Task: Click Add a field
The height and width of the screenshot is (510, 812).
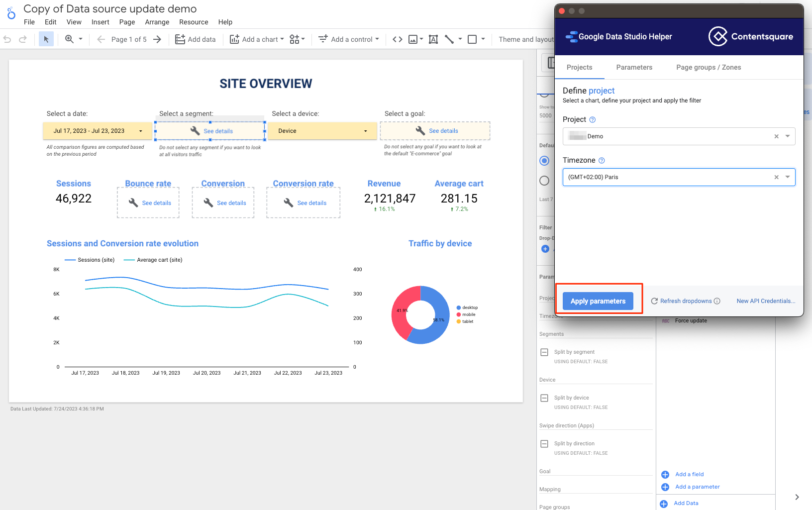Action: [x=689, y=474]
